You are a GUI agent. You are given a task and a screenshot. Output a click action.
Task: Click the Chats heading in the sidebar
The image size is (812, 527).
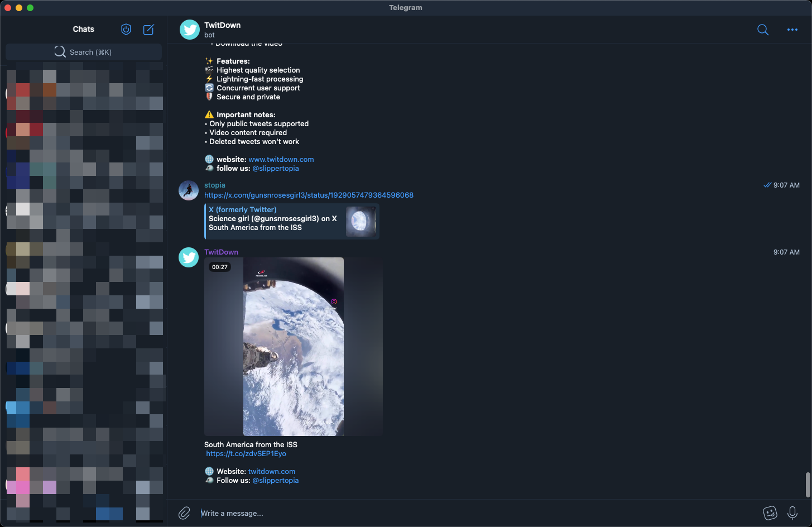click(84, 29)
